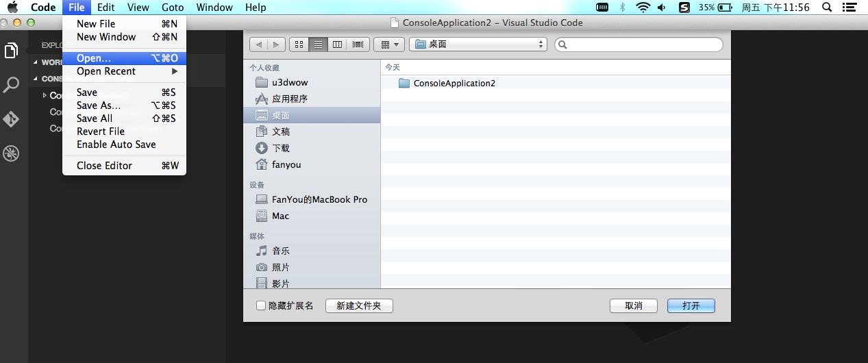Open the Help menu in menu bar
Image resolution: width=868 pixels, height=363 pixels.
pos(256,8)
